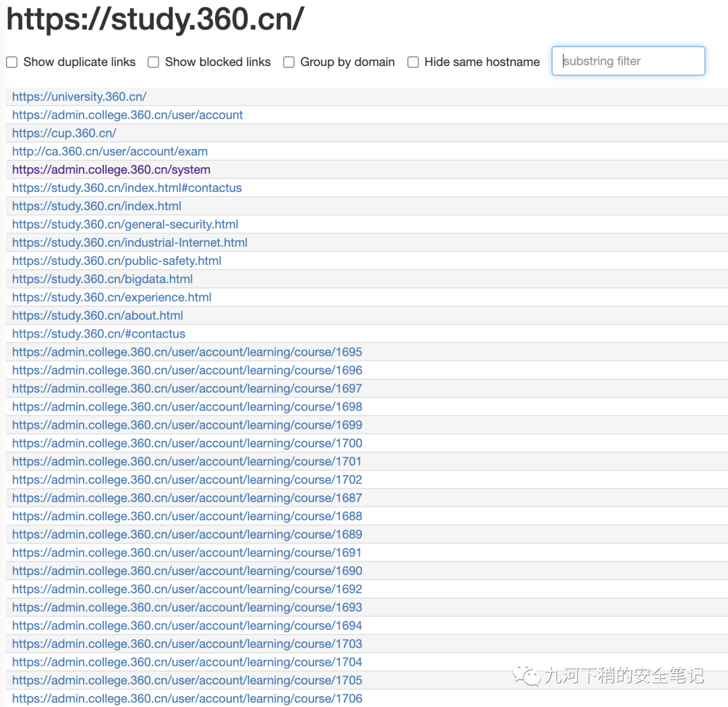This screenshot has width=728, height=707.
Task: Open the industrial-Internet.html link
Action: coord(129,243)
